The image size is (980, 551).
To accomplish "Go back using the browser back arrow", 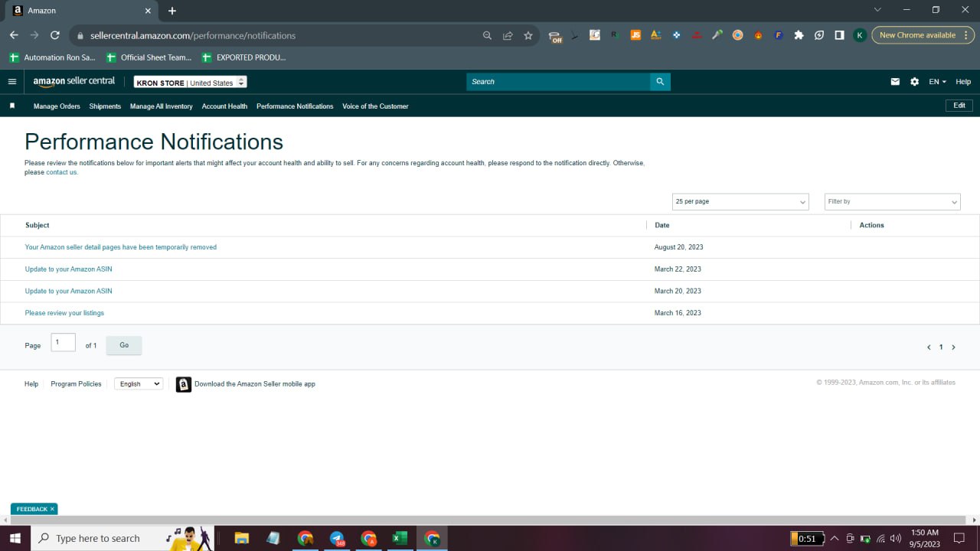I will 14,35.
